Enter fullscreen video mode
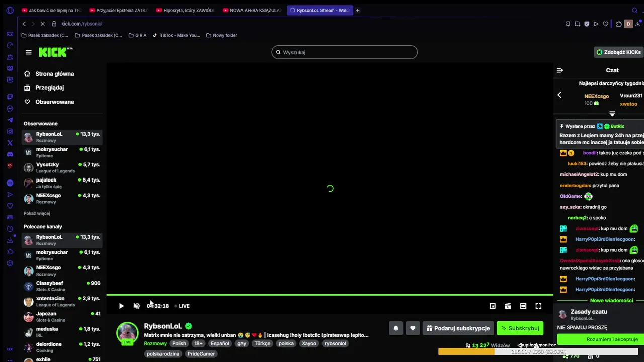This screenshot has width=644, height=362. 538,306
